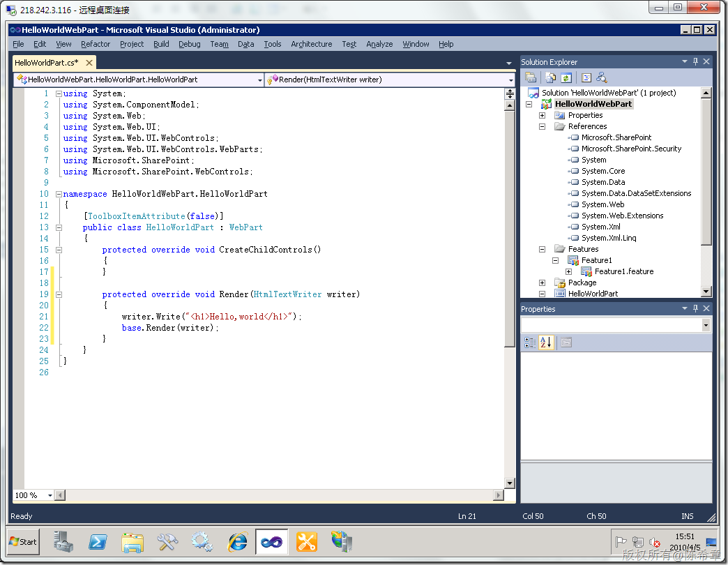The image size is (728, 565).
Task: Open Windows Explorer from the taskbar
Action: [x=132, y=542]
